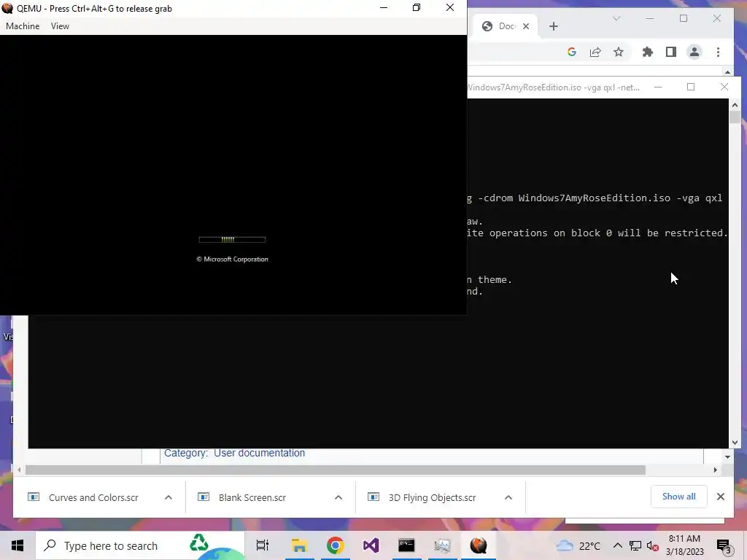The width and height of the screenshot is (747, 560).
Task: Show hidden system tray icons
Action: [x=617, y=545]
